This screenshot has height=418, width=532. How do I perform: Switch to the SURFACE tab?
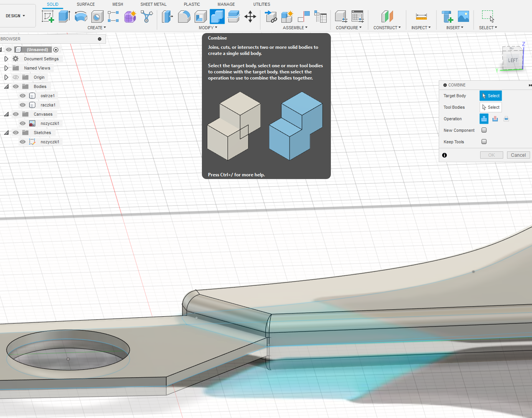[86, 4]
